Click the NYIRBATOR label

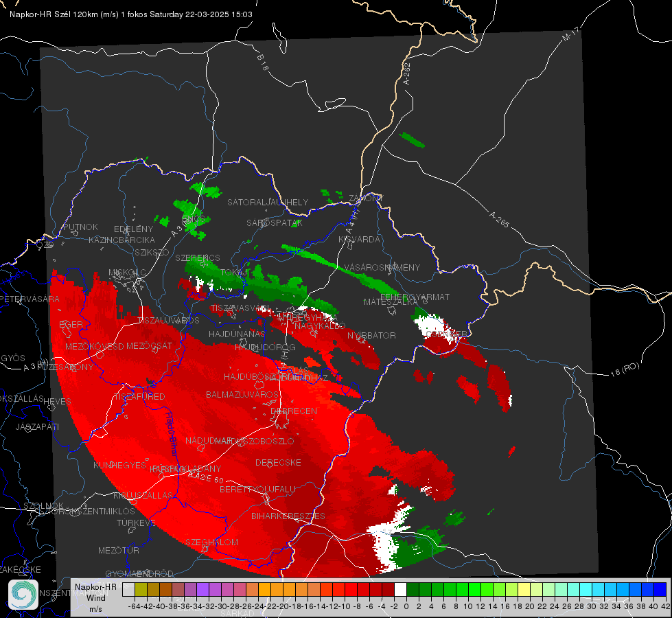point(371,335)
